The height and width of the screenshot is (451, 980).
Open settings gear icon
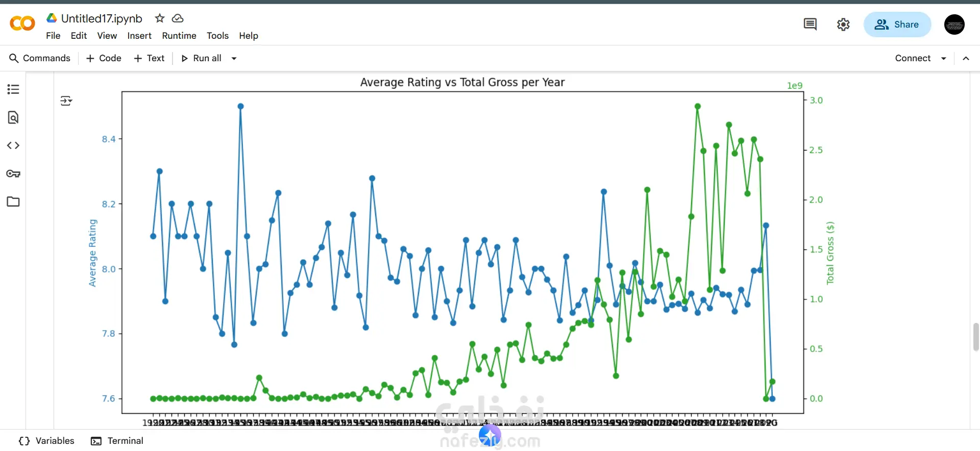[x=843, y=24]
